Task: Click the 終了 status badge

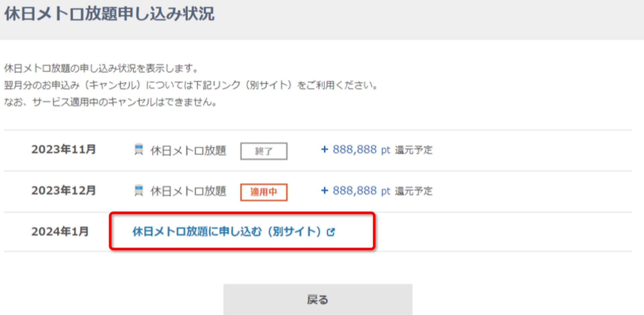Action: pyautogui.click(x=264, y=151)
